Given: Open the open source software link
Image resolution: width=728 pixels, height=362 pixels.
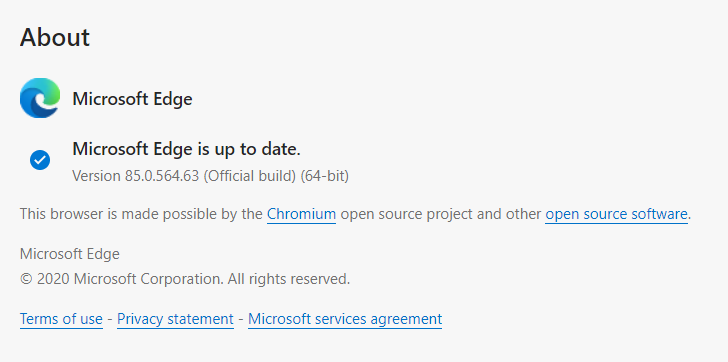Looking at the screenshot, I should tap(616, 214).
